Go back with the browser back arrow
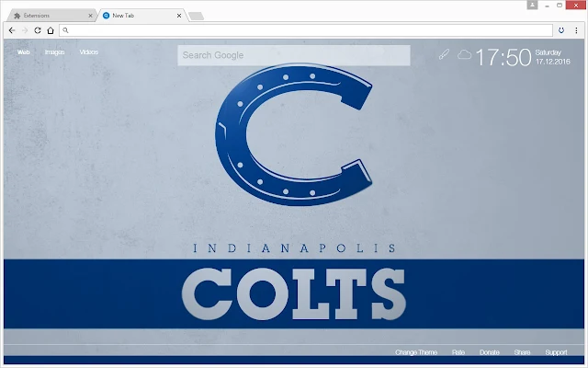 point(12,30)
